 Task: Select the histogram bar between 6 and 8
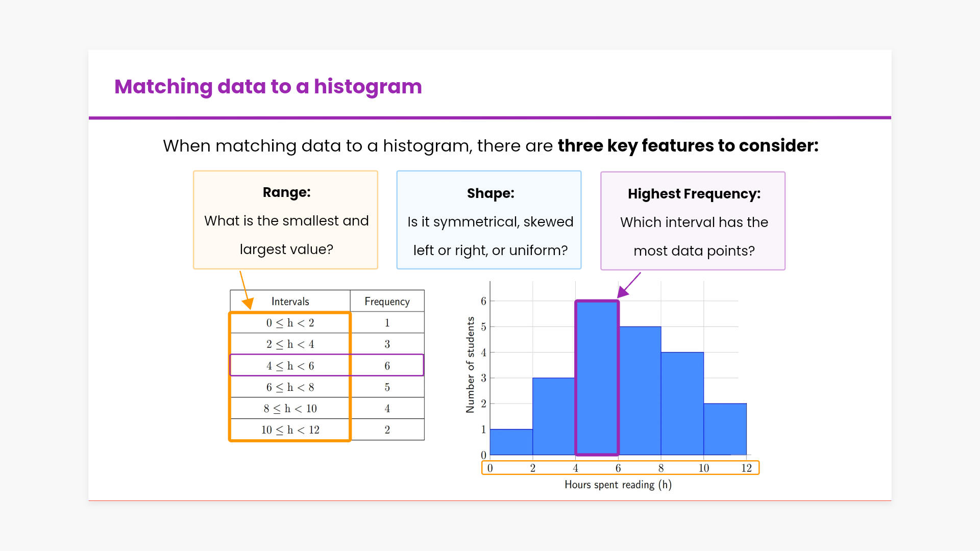(x=640, y=390)
